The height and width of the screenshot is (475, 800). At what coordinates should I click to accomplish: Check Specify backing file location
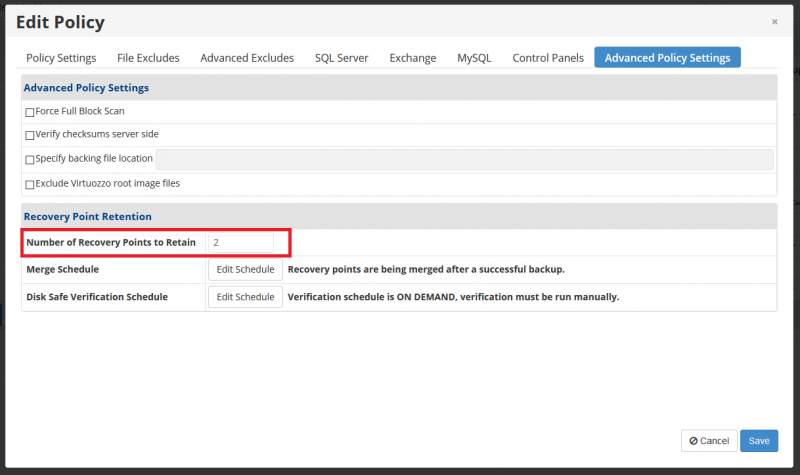tap(30, 160)
